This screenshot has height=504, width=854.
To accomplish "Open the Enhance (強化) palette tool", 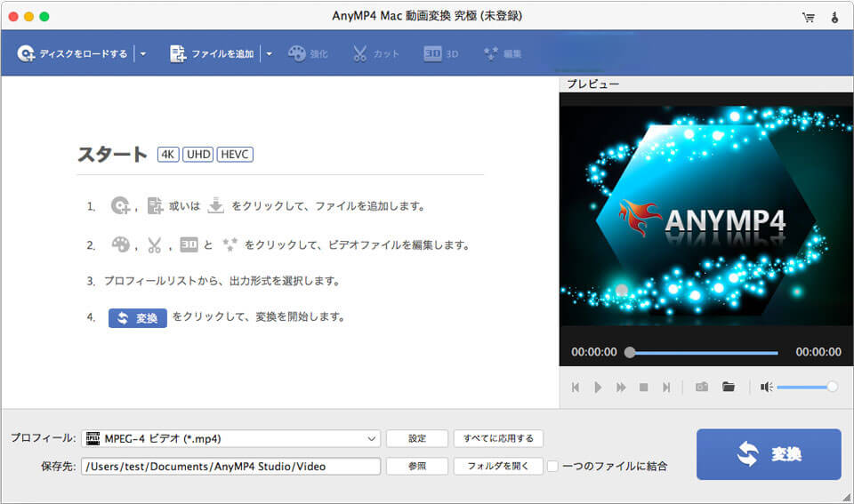I will tap(308, 53).
